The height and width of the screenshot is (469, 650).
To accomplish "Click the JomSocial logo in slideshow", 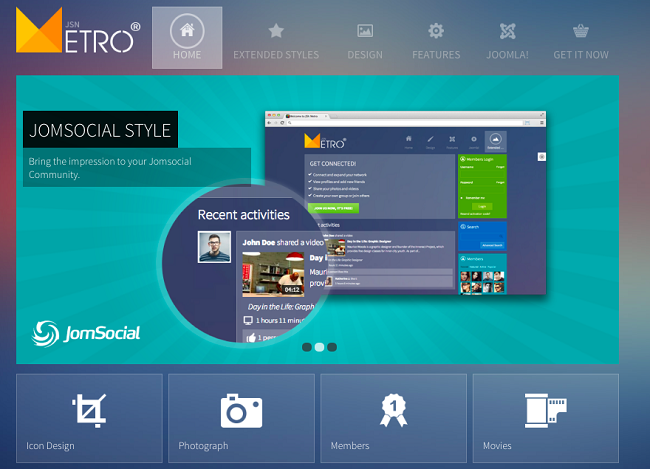I will click(86, 333).
